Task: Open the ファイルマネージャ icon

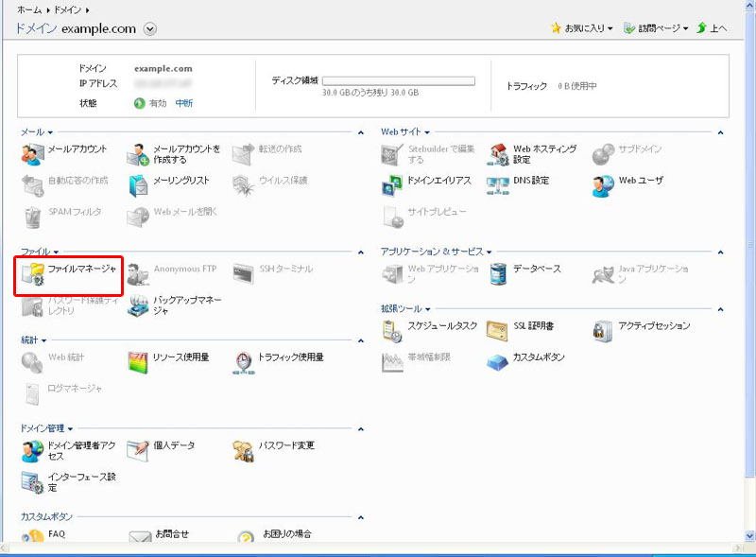Action: (32, 274)
